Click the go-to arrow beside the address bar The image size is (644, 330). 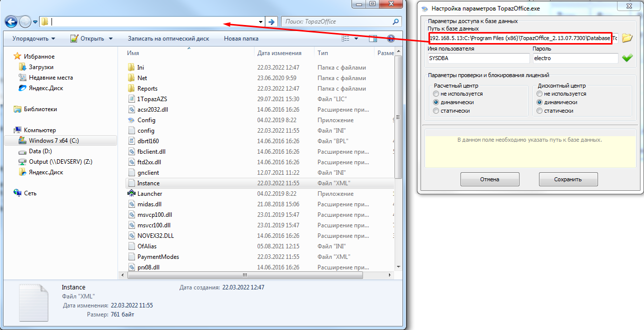(x=271, y=22)
